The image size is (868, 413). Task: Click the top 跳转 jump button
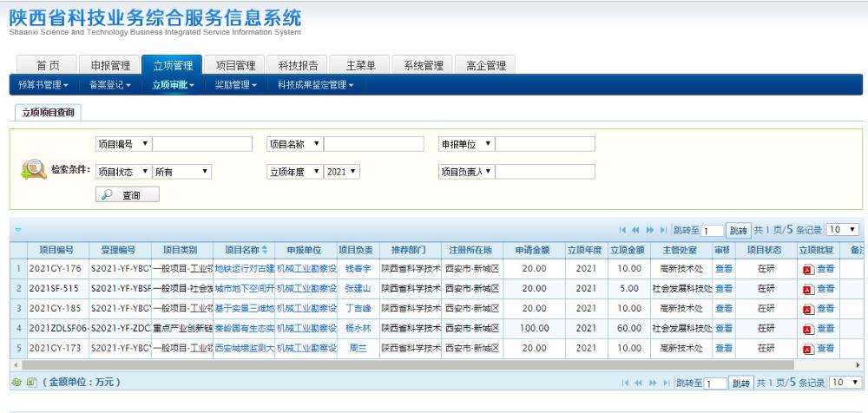click(x=738, y=230)
